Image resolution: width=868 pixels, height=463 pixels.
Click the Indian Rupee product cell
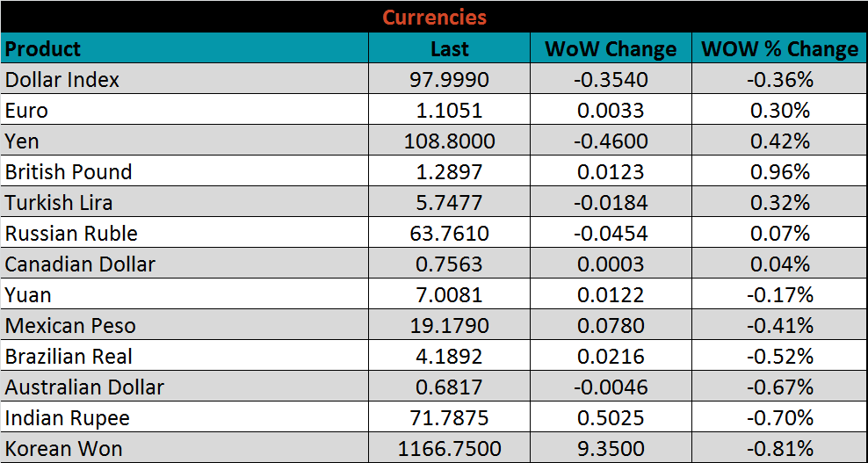click(68, 418)
